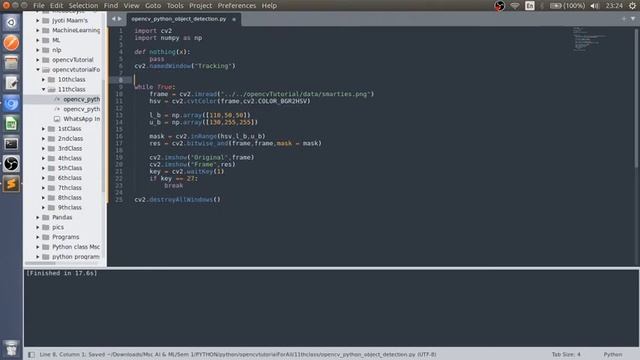Viewport: 640px width, 360px height.
Task: Open the Project menu
Action: pos(200,6)
